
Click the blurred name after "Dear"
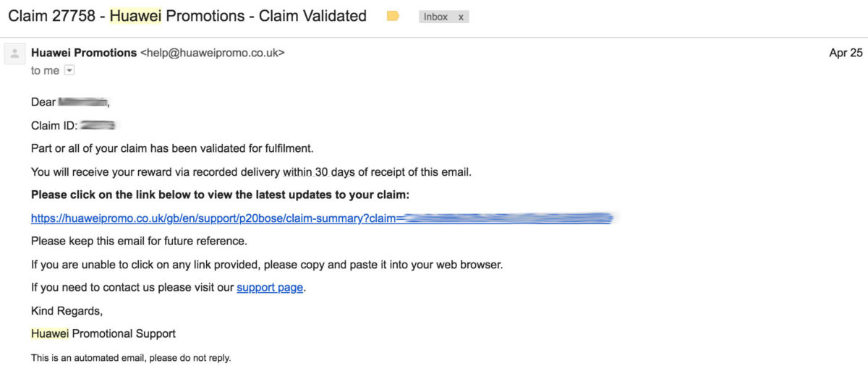click(83, 101)
